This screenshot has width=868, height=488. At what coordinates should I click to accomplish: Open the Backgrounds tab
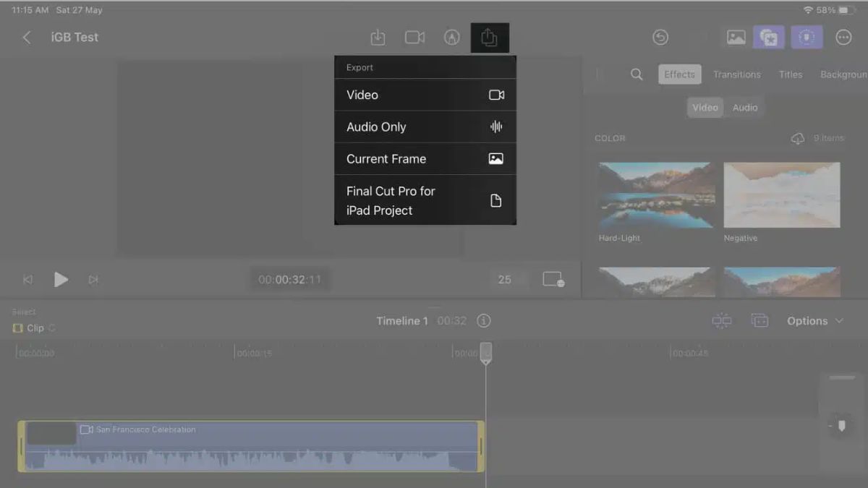pos(843,74)
